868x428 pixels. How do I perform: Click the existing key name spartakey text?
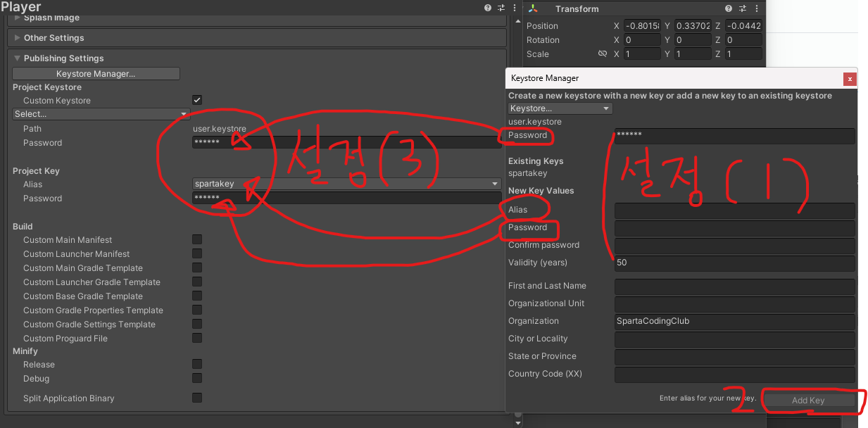point(527,173)
